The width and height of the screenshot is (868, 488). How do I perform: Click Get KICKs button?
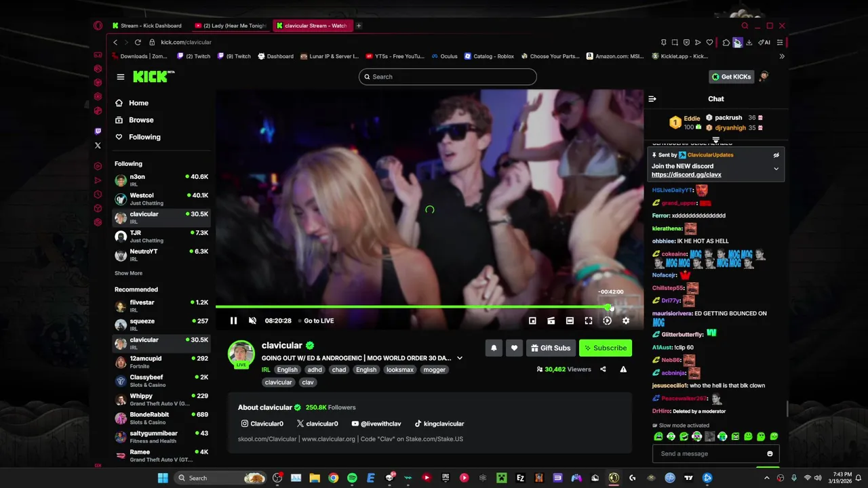(731, 77)
